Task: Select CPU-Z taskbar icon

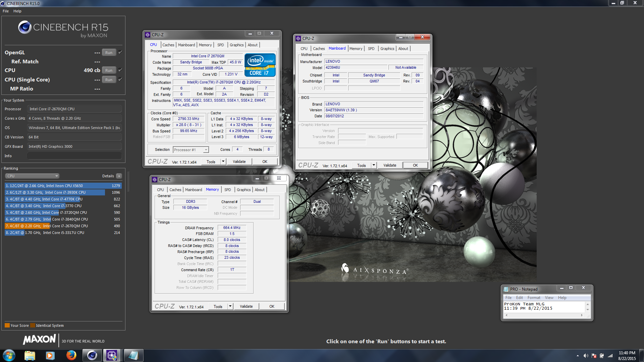Action: point(112,355)
